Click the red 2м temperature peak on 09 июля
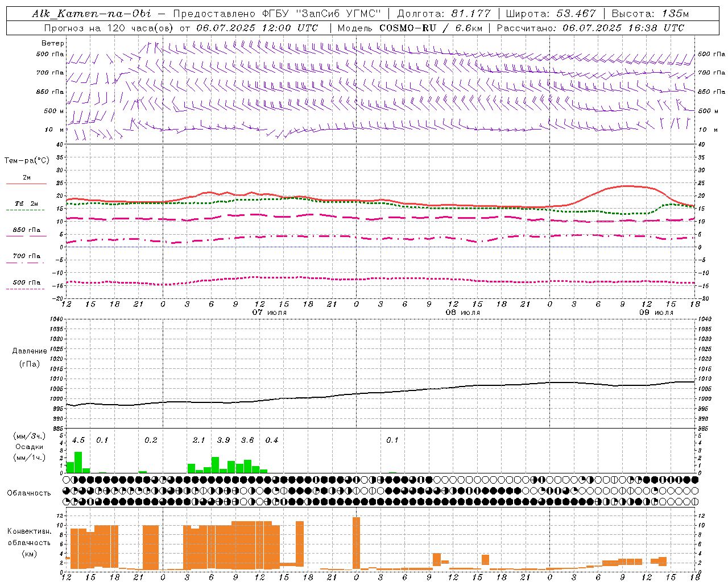Screen dimensions: 728x582 [627, 186]
